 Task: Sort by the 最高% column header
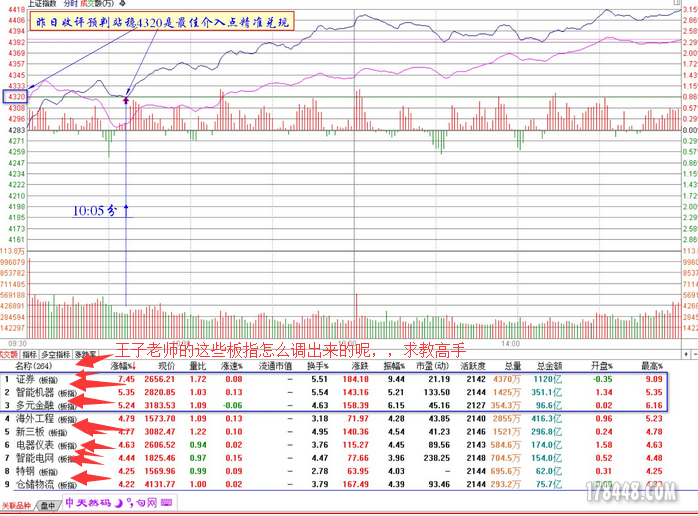(x=652, y=366)
